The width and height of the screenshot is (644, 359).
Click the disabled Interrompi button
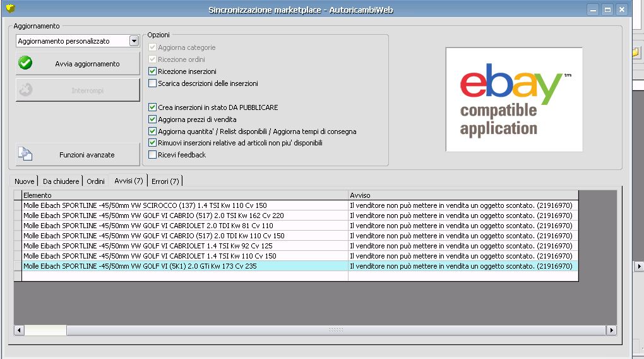click(78, 90)
